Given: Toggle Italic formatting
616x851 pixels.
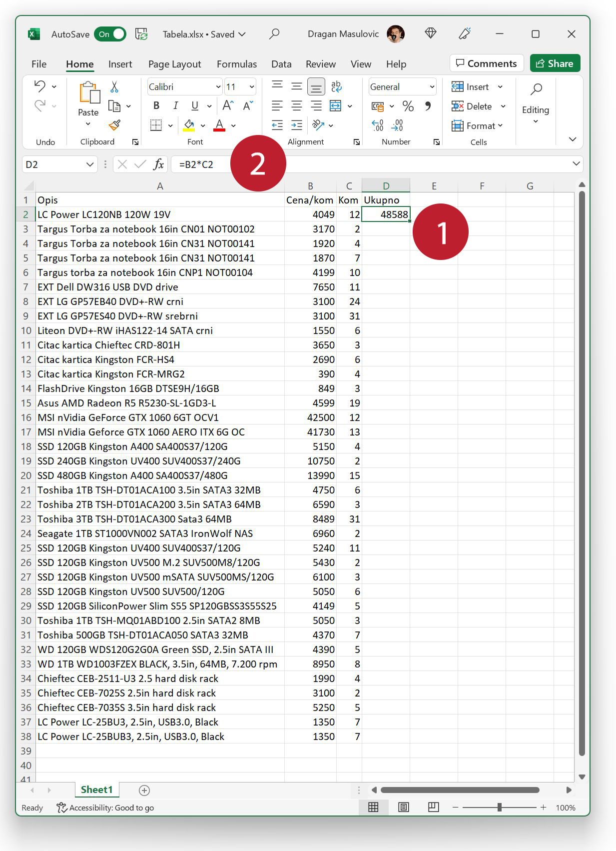Looking at the screenshot, I should point(175,105).
